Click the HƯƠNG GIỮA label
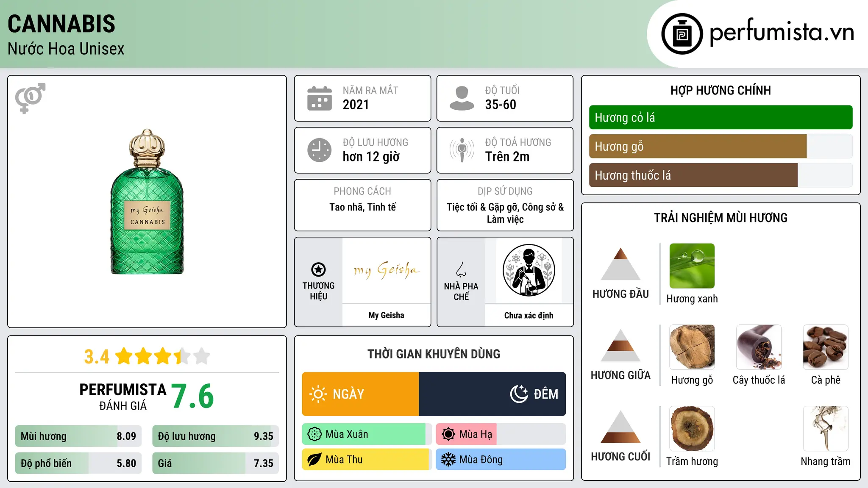 pyautogui.click(x=620, y=375)
